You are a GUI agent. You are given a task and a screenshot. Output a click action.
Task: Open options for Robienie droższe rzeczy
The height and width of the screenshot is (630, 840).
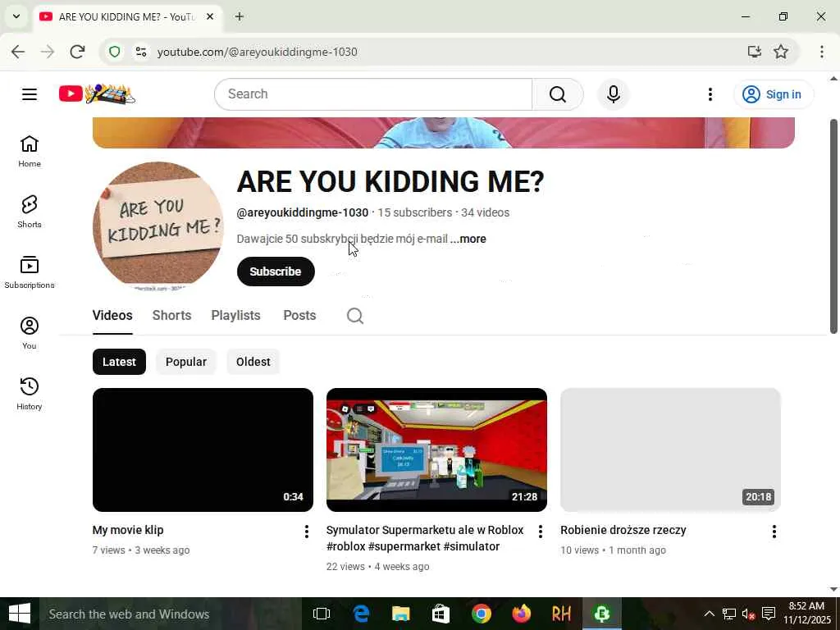[774, 532]
